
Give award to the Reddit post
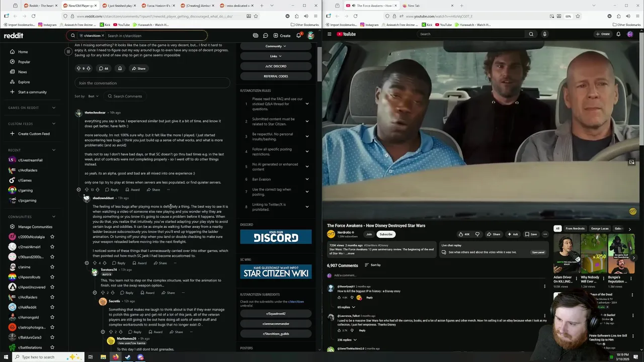120,68
